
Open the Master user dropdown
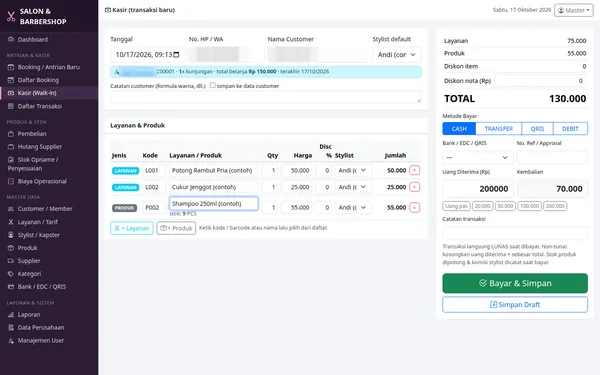tap(574, 10)
